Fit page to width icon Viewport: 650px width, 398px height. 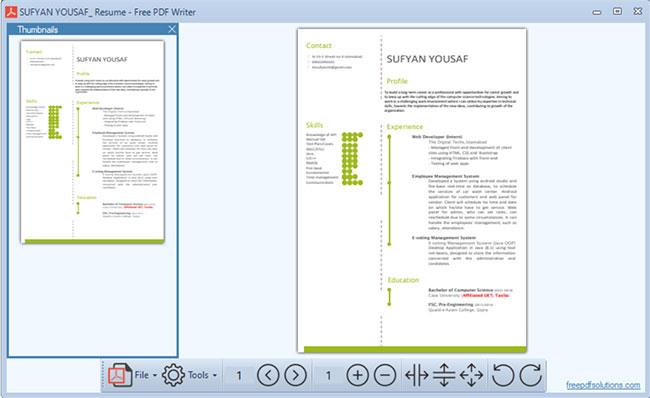(417, 375)
